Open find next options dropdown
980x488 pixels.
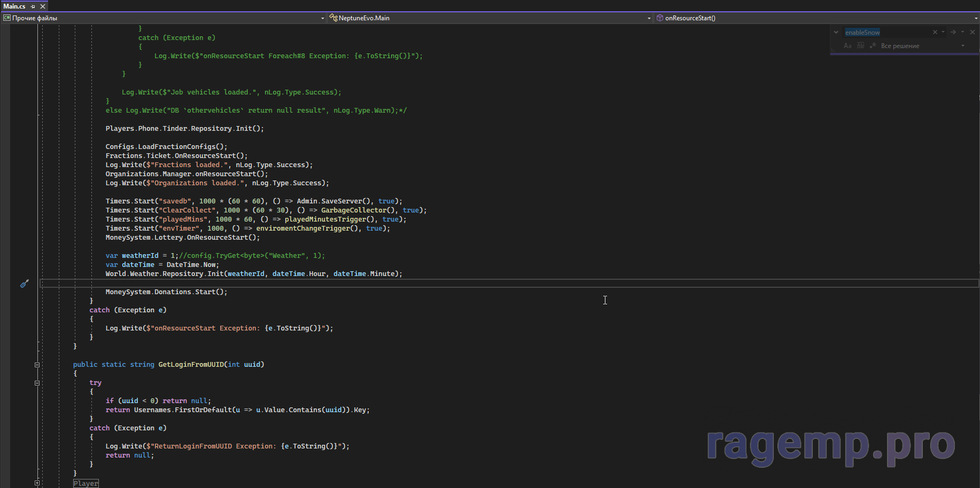(x=962, y=32)
